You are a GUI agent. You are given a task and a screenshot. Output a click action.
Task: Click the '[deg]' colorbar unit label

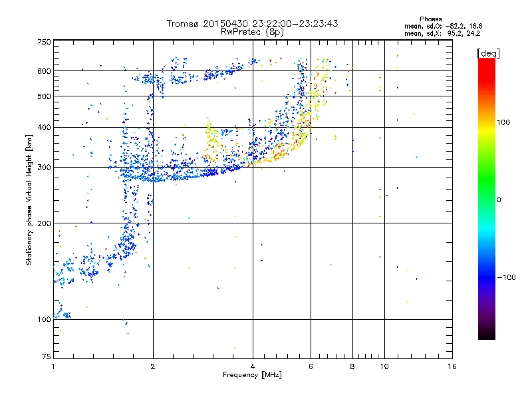tap(489, 53)
